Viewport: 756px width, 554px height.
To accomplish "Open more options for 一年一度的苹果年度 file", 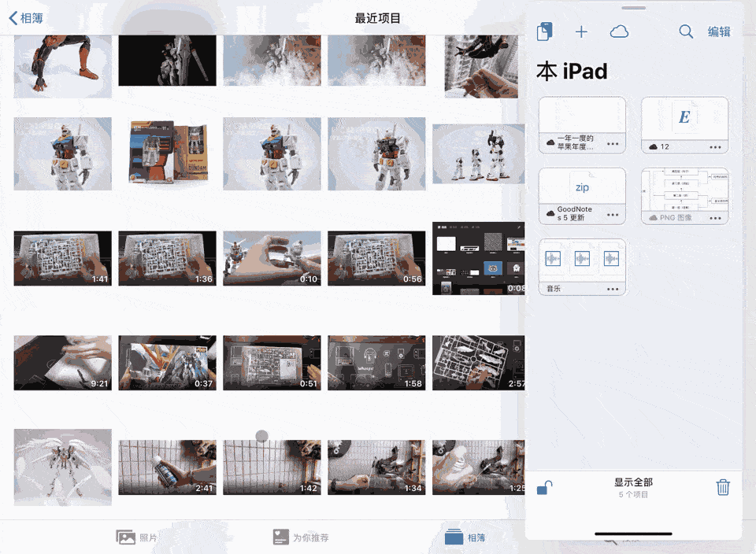I will click(613, 143).
